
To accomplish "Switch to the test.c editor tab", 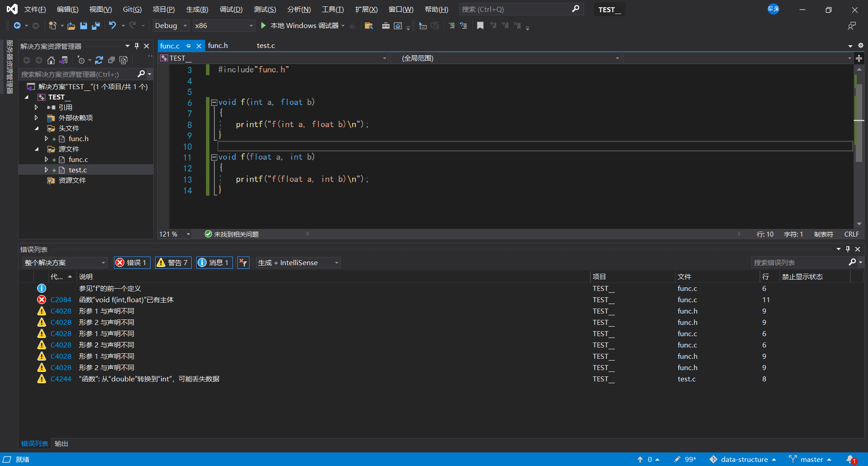I will pyautogui.click(x=266, y=46).
